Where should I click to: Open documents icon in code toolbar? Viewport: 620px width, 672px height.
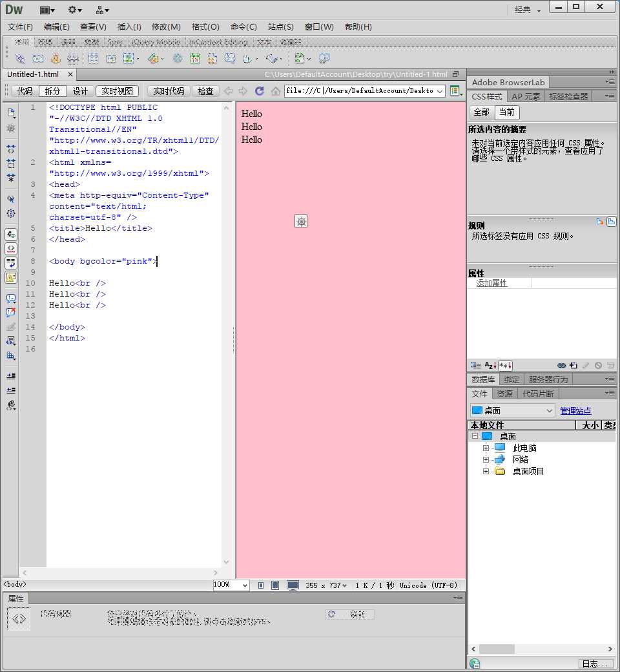click(x=11, y=113)
